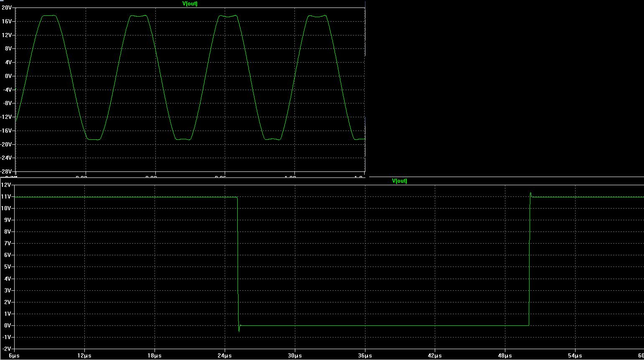Click the 8V label on the lower plot axis

(x=8, y=232)
